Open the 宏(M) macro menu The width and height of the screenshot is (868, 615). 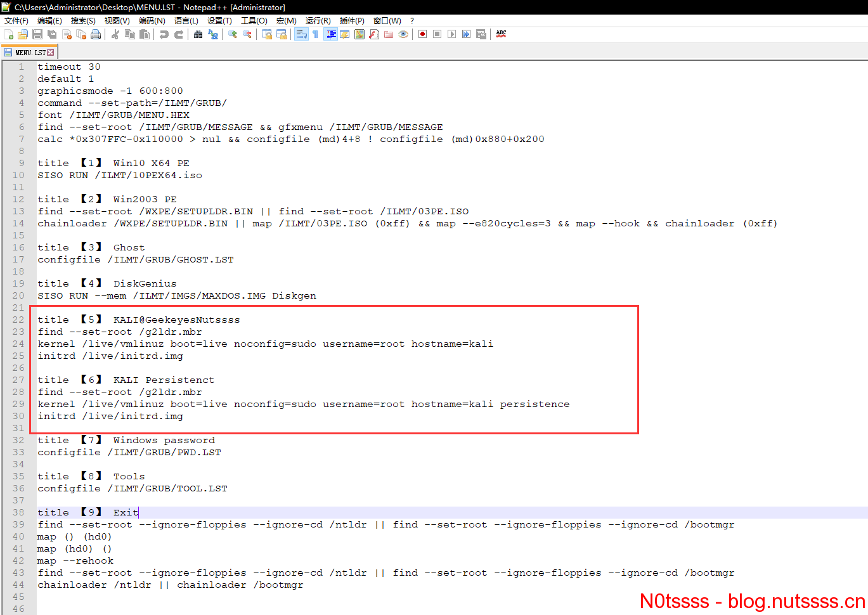pos(287,21)
